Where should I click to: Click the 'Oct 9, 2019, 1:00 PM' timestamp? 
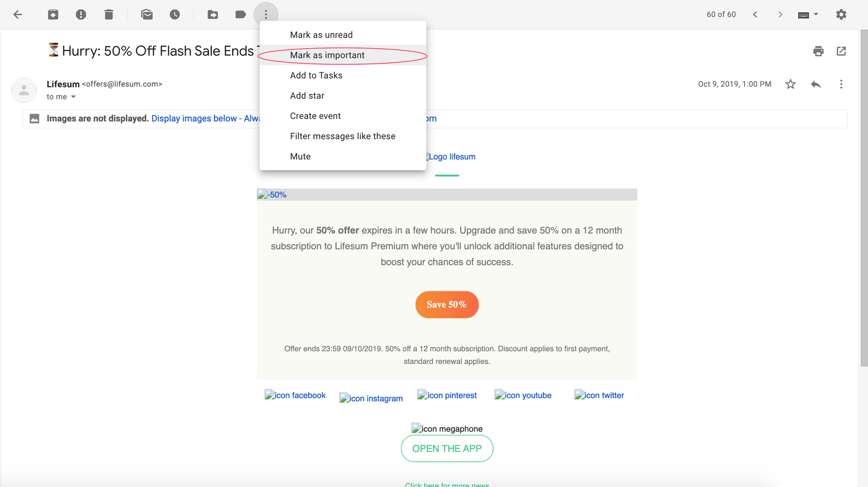(x=734, y=84)
